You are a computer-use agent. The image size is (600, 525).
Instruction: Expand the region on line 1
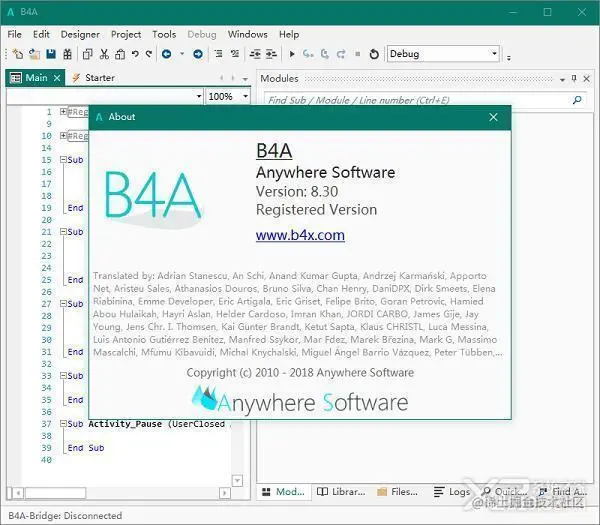click(x=63, y=111)
